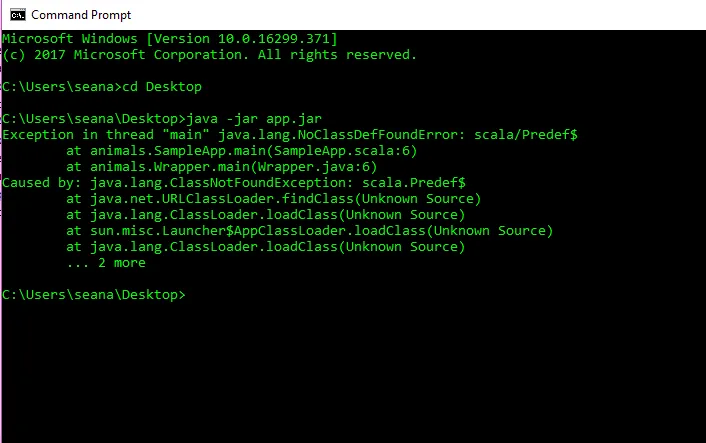Click the scala.Predef$ text in Caused by line

tap(414, 183)
